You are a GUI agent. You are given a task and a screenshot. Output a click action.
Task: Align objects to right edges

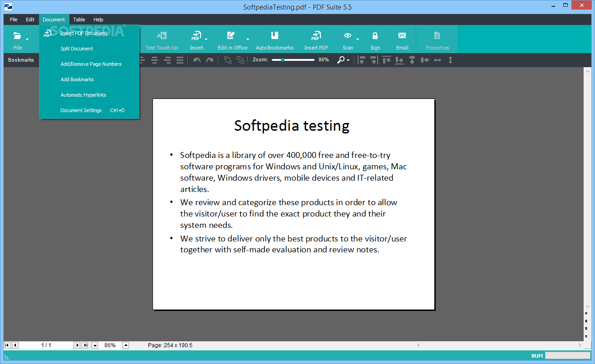click(x=374, y=60)
